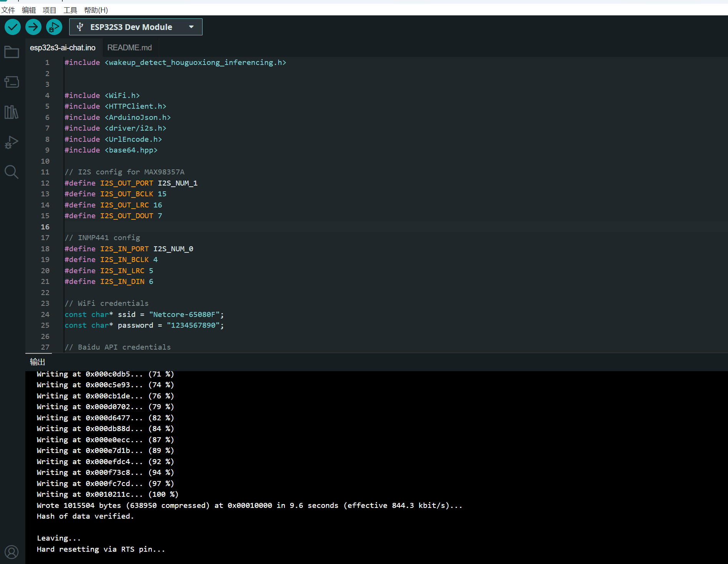Click the "Writing at 0x000e0ecc... (87 %)" line
The width and height of the screenshot is (728, 564).
(105, 440)
